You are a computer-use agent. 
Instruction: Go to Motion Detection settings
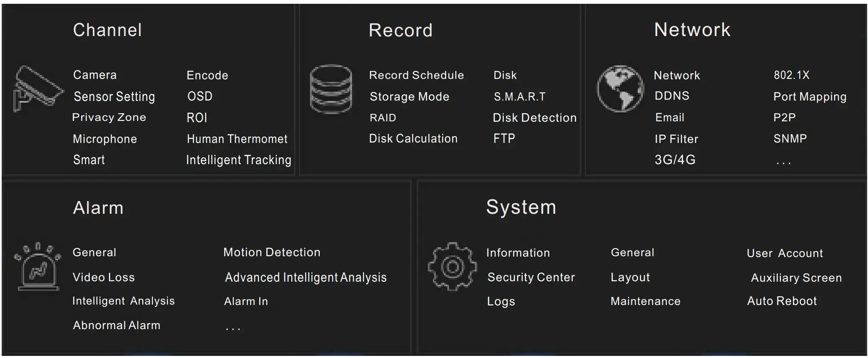click(x=272, y=252)
